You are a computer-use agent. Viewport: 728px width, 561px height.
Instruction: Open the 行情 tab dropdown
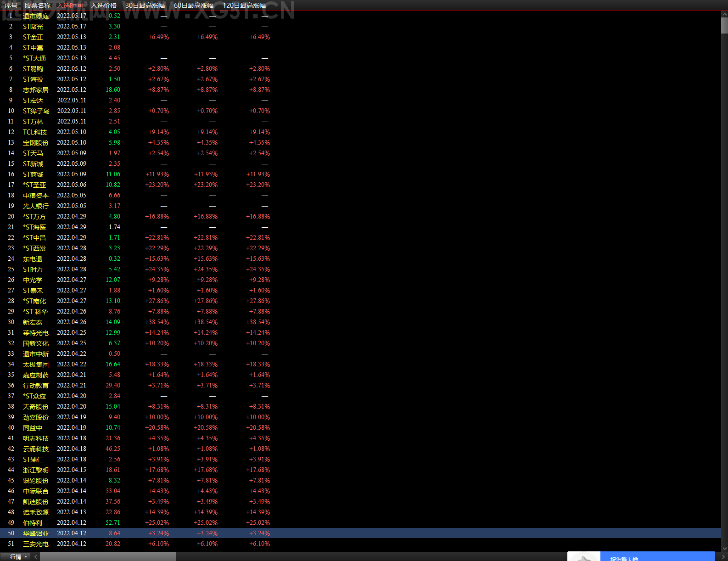click(19, 557)
